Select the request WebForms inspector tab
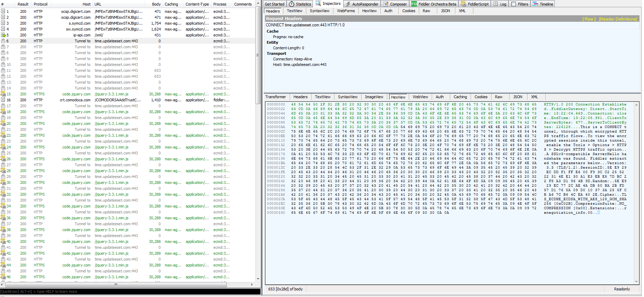 pos(346,11)
